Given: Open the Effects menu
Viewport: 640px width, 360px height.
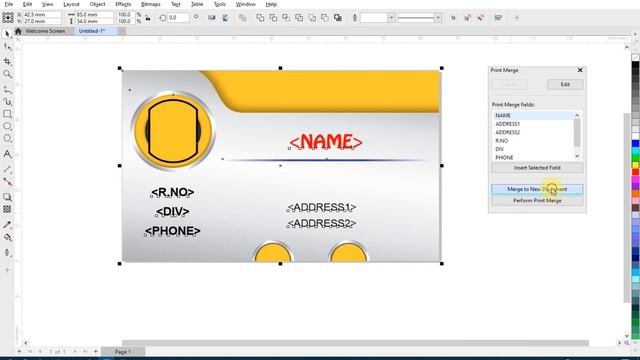Looking at the screenshot, I should tap(123, 4).
